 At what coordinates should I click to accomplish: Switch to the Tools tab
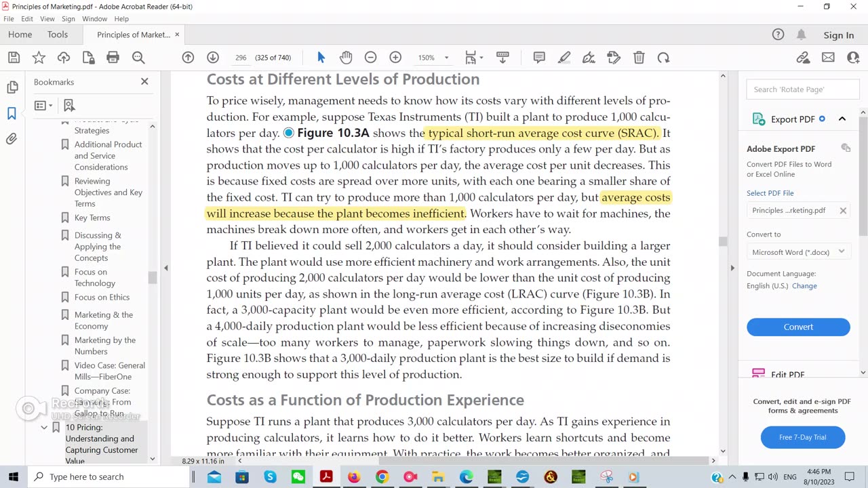(58, 35)
